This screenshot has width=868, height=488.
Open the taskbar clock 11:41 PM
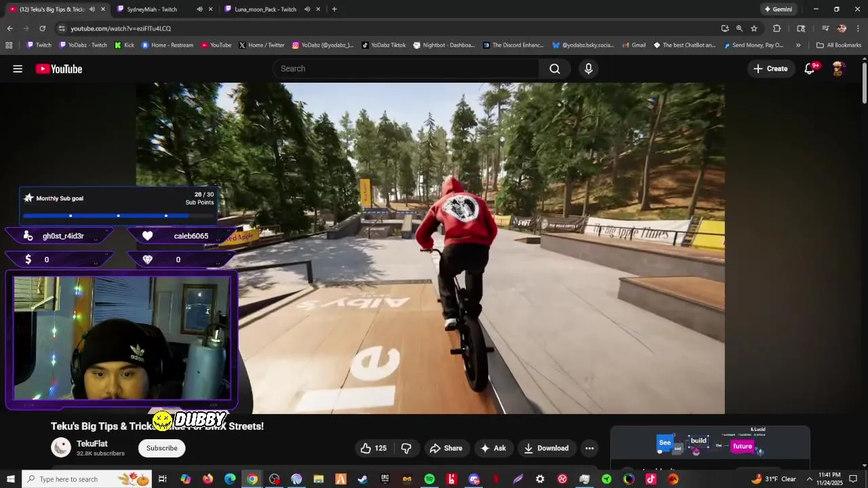(x=830, y=479)
